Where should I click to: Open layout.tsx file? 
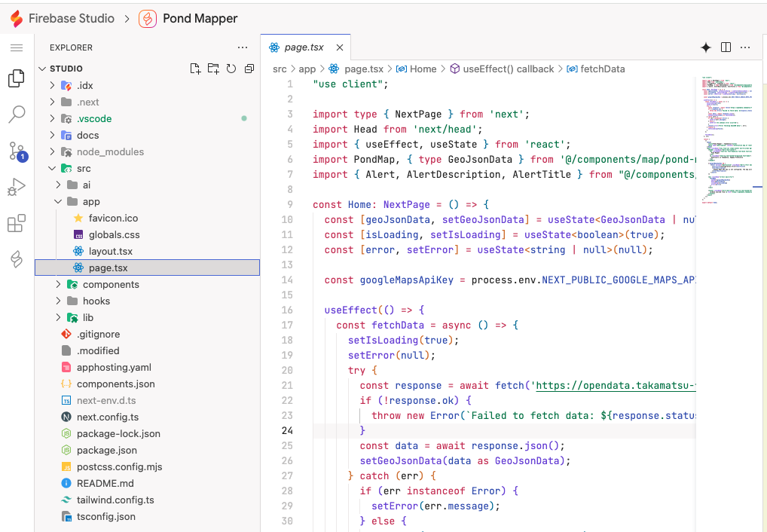coord(147,252)
